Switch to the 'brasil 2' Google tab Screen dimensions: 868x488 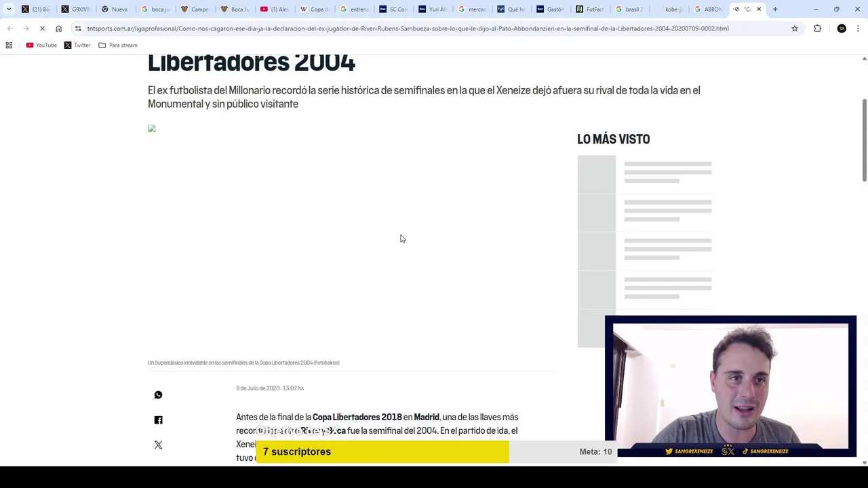pyautogui.click(x=629, y=9)
